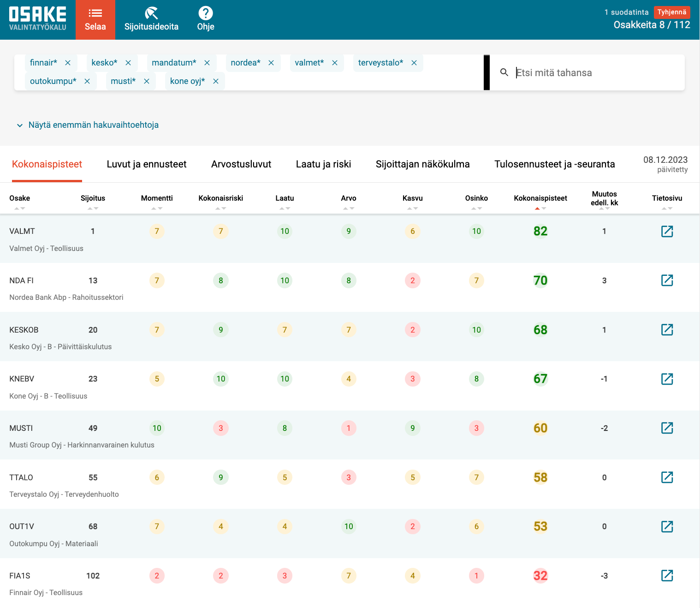
Task: Click the KNEBV ticker
Action: 22,379
